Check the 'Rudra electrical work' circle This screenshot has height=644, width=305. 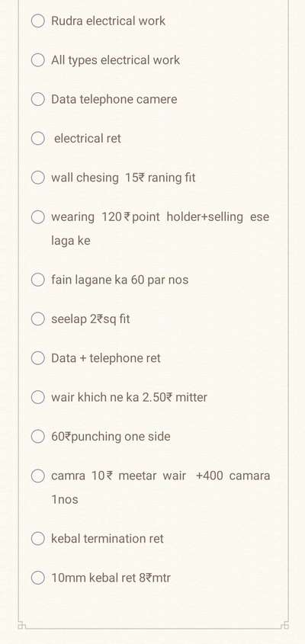click(38, 21)
